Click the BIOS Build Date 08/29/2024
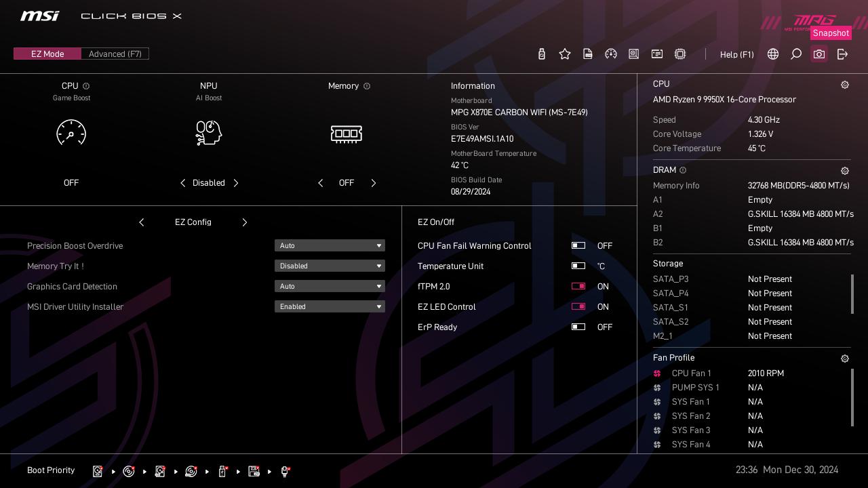 [471, 192]
